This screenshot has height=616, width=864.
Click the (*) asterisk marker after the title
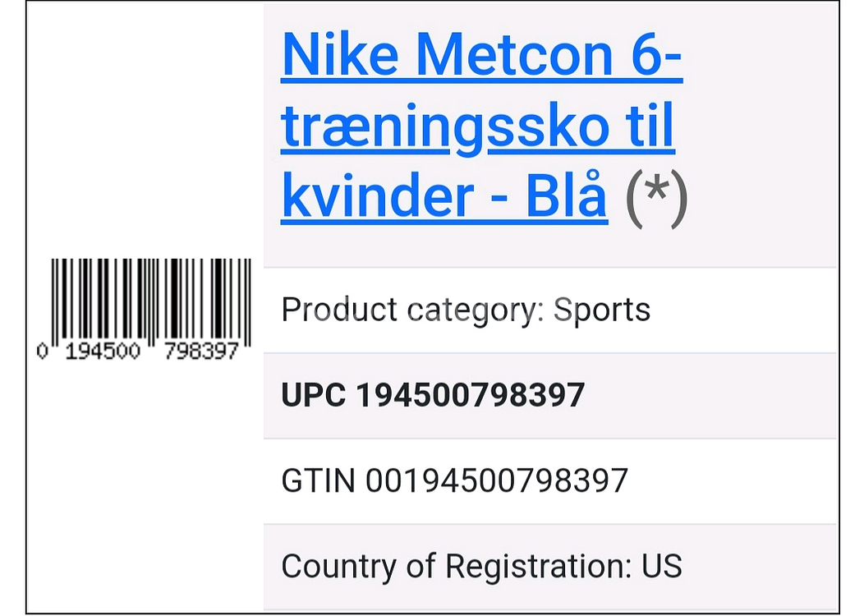pyautogui.click(x=655, y=198)
